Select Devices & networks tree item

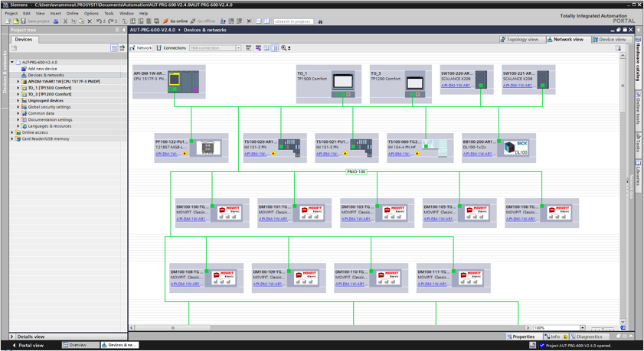click(x=46, y=75)
